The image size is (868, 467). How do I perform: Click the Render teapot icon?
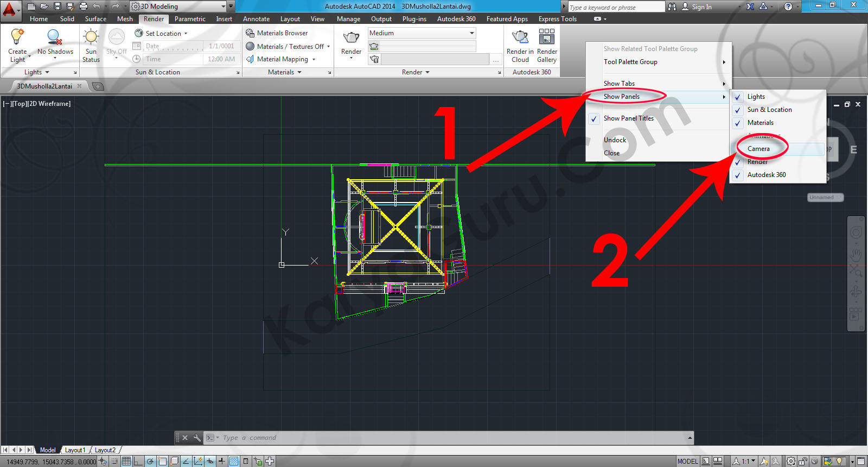[351, 38]
